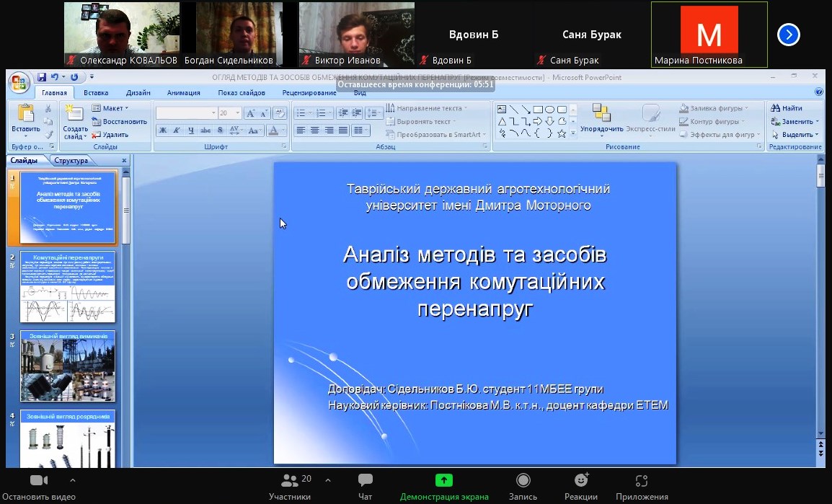Switch to the Вставка ribbon tab
The image size is (832, 504).
[x=96, y=92]
